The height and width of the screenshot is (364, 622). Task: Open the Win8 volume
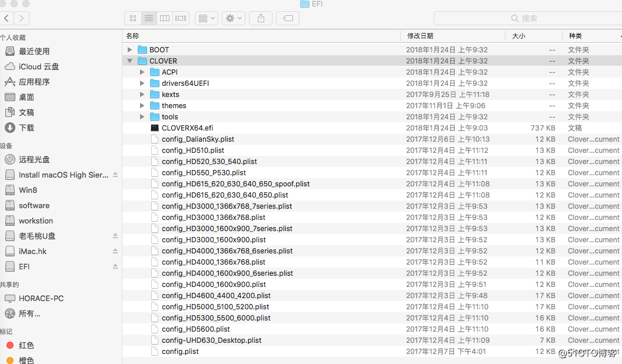tap(28, 190)
